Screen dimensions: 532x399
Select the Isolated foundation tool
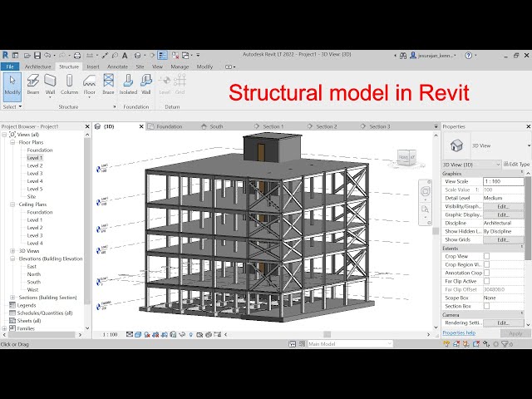tap(128, 84)
